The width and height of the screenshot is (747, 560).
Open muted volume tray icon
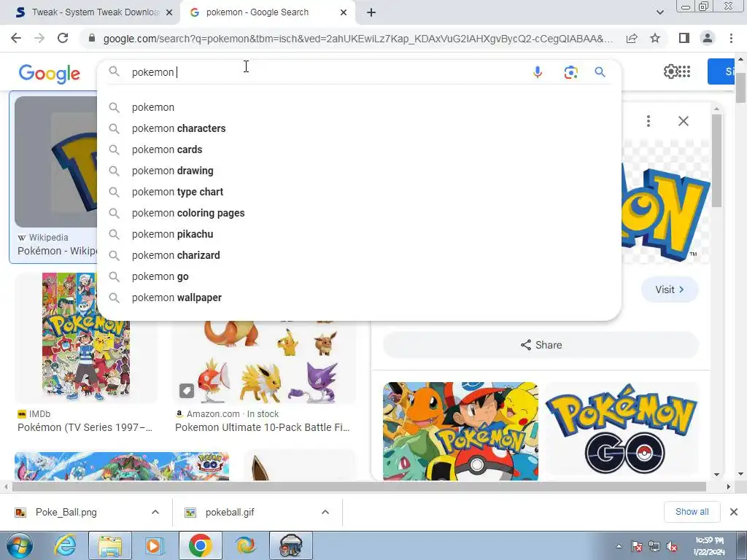point(672,547)
